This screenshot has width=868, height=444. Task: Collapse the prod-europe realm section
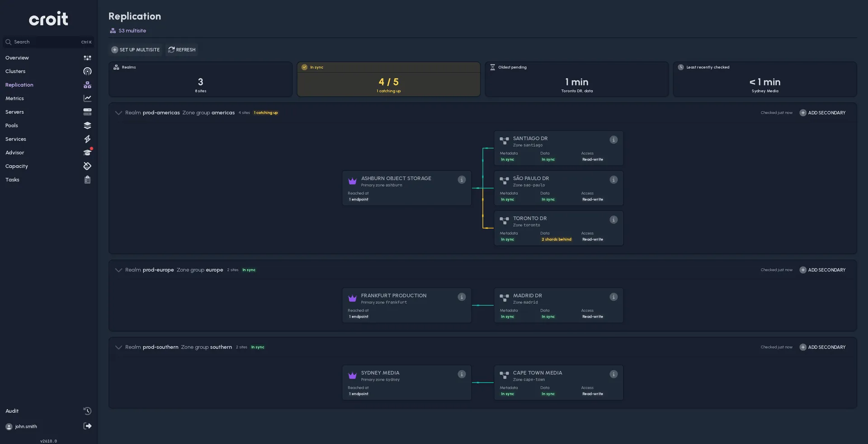point(118,270)
